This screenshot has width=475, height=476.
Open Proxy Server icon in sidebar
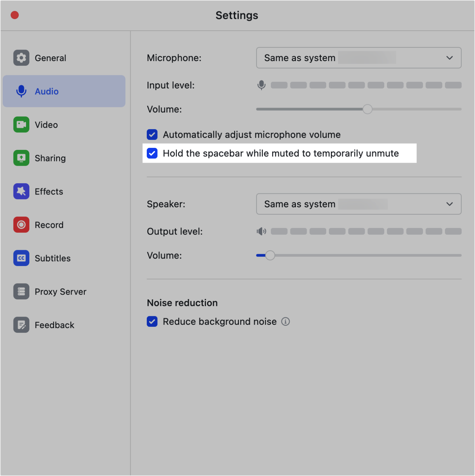21,291
